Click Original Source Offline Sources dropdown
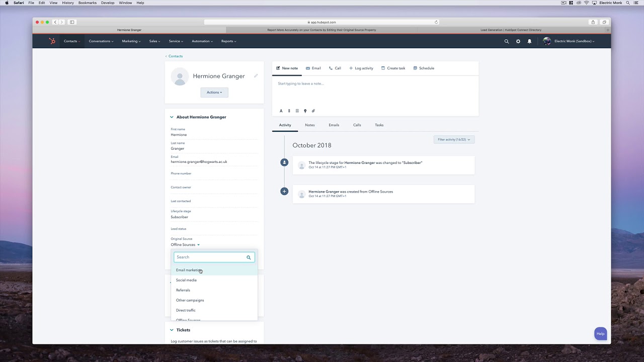Viewport: 644px width, 362px height. [x=185, y=245]
